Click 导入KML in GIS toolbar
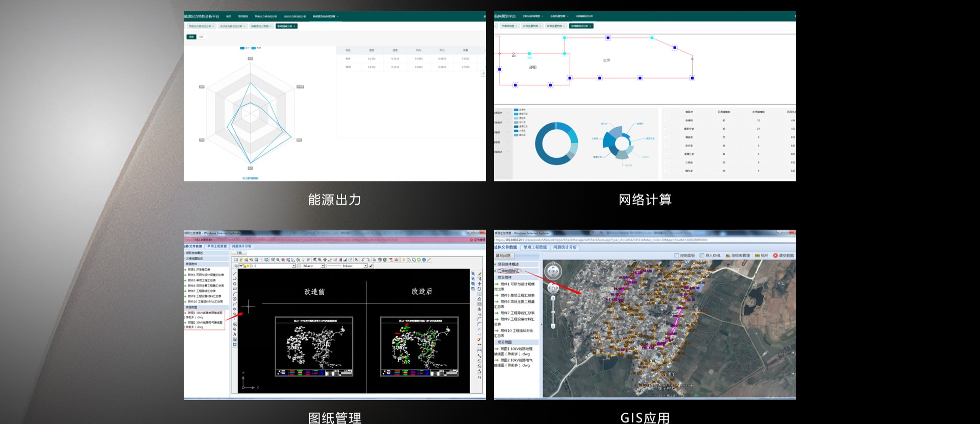980x424 pixels. coord(710,255)
